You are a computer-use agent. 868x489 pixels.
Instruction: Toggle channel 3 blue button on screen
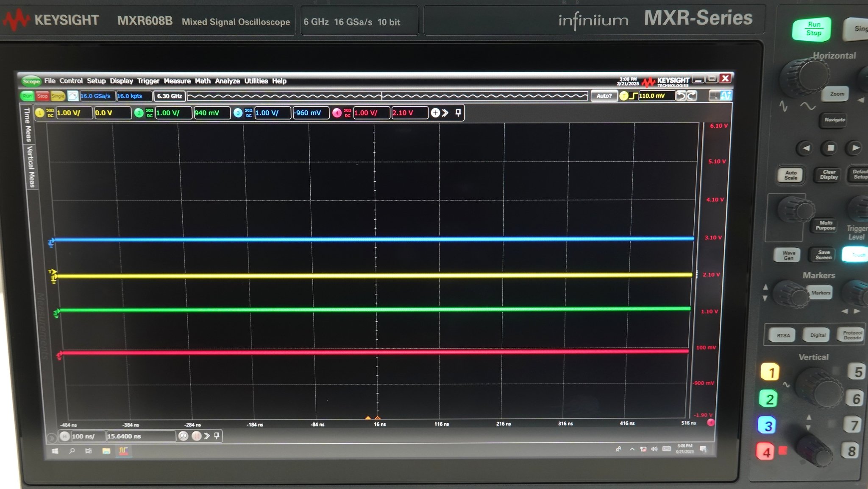pos(238,113)
